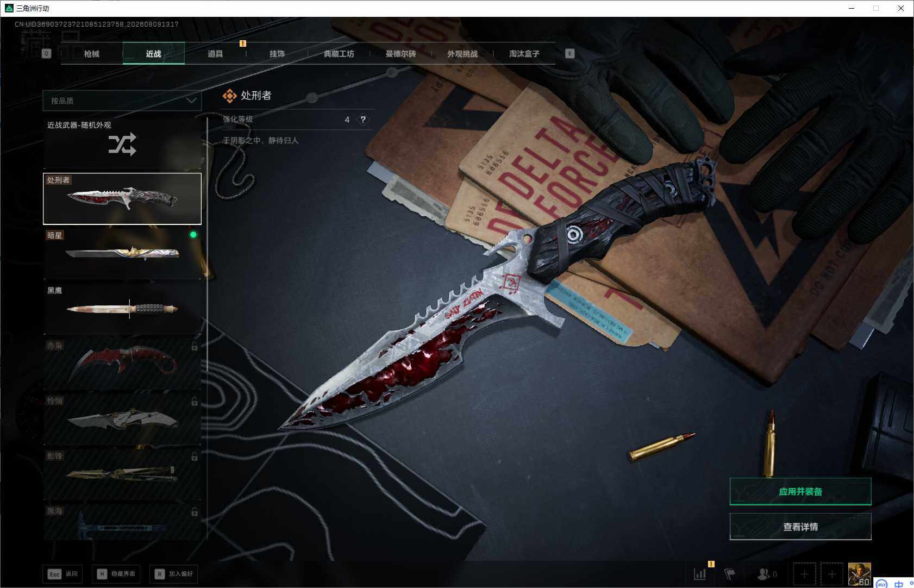Open the player avatar level 60

(860, 574)
